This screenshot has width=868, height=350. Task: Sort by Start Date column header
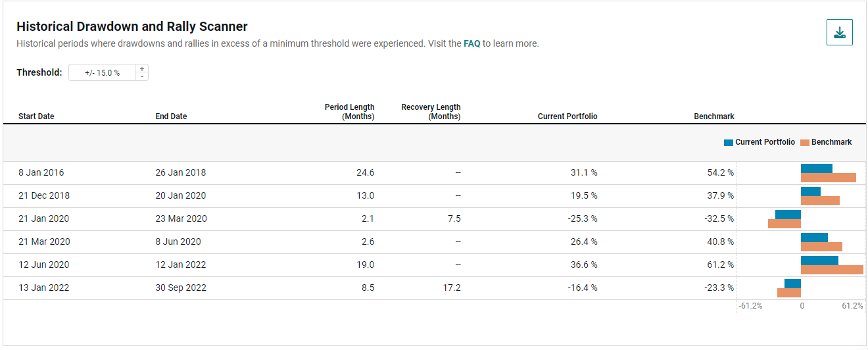[x=36, y=116]
